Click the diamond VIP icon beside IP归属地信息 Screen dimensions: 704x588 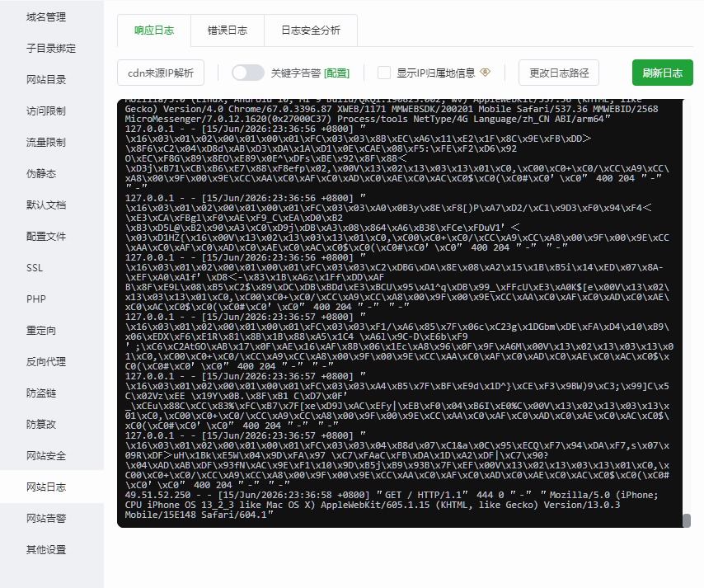[x=485, y=73]
